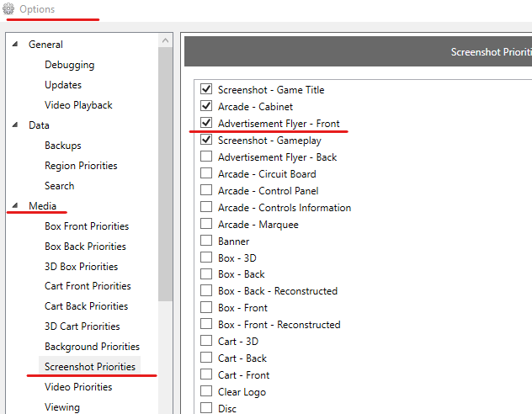This screenshot has width=532, height=414.
Task: Collapse the General tree section
Action: [x=15, y=44]
